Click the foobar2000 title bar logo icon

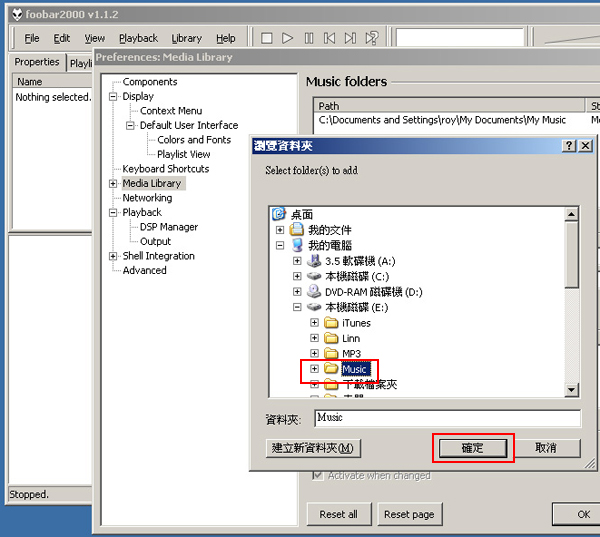point(17,15)
